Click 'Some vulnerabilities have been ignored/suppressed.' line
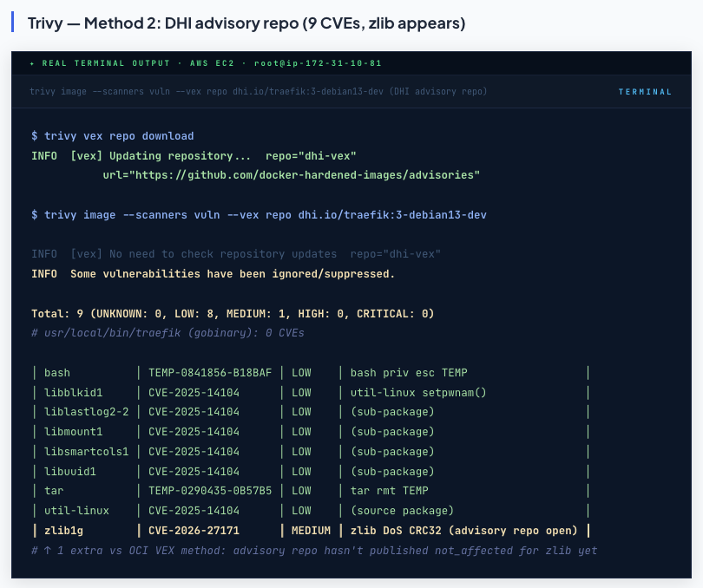The width and height of the screenshot is (703, 588). (x=213, y=274)
